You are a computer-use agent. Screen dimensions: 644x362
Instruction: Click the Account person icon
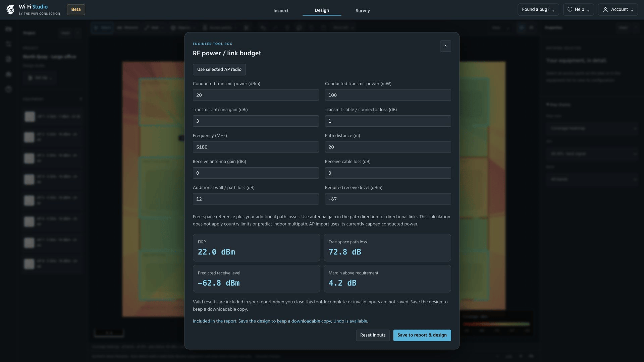coord(605,10)
